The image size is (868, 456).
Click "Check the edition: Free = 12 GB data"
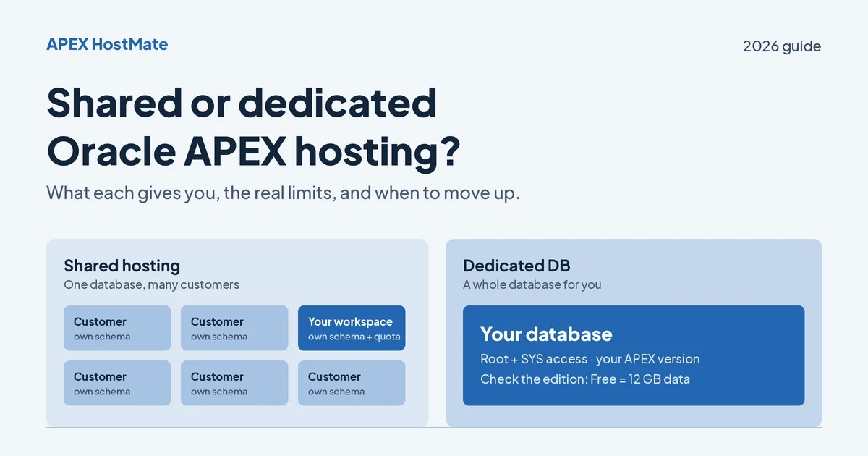pos(584,379)
